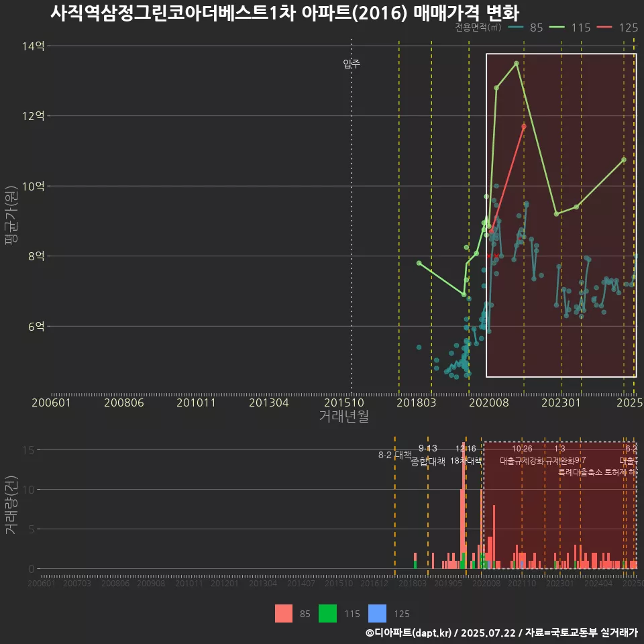The image size is (644, 644).
Task: Click the 14억 y-axis label
Action: 34,46
